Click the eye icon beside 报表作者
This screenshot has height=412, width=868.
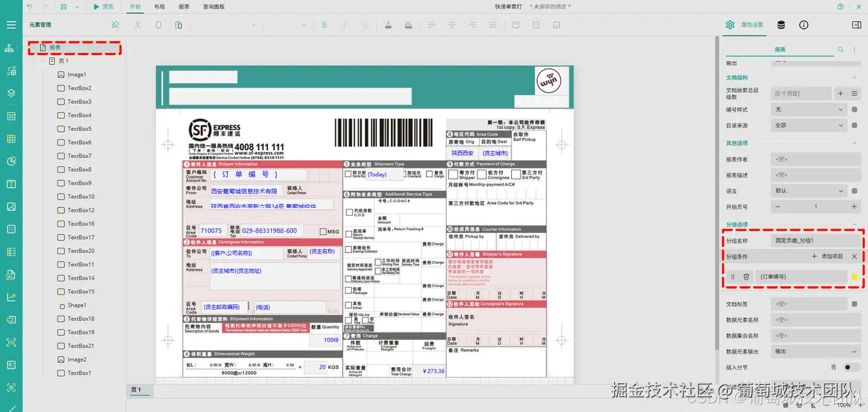(782, 160)
